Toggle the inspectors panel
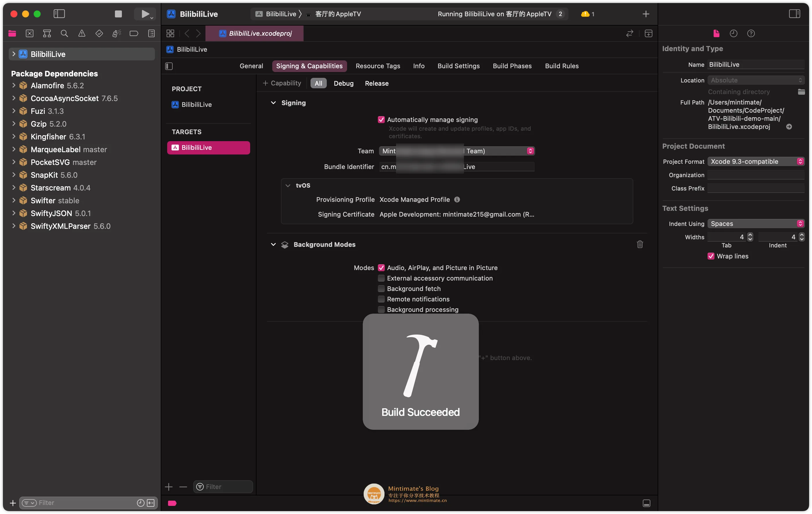 (795, 14)
